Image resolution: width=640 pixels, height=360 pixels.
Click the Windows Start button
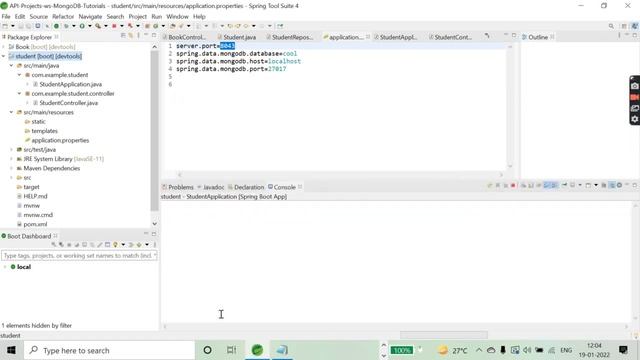pyautogui.click(x=11, y=350)
